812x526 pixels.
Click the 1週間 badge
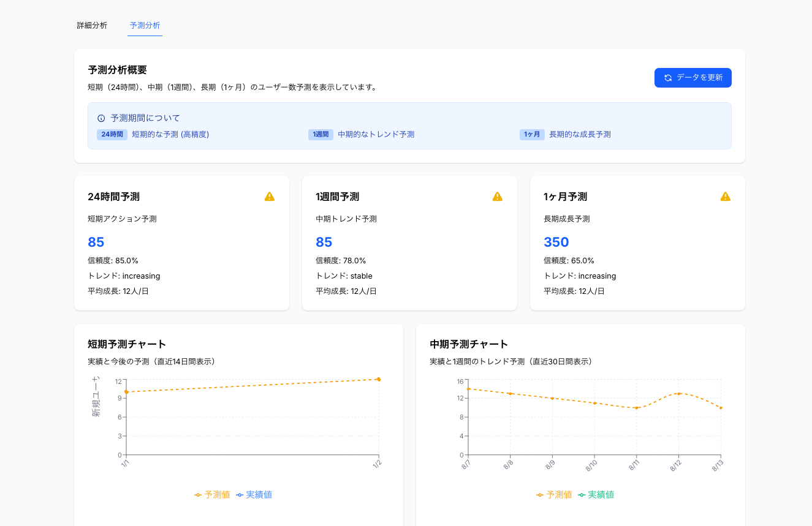321,135
